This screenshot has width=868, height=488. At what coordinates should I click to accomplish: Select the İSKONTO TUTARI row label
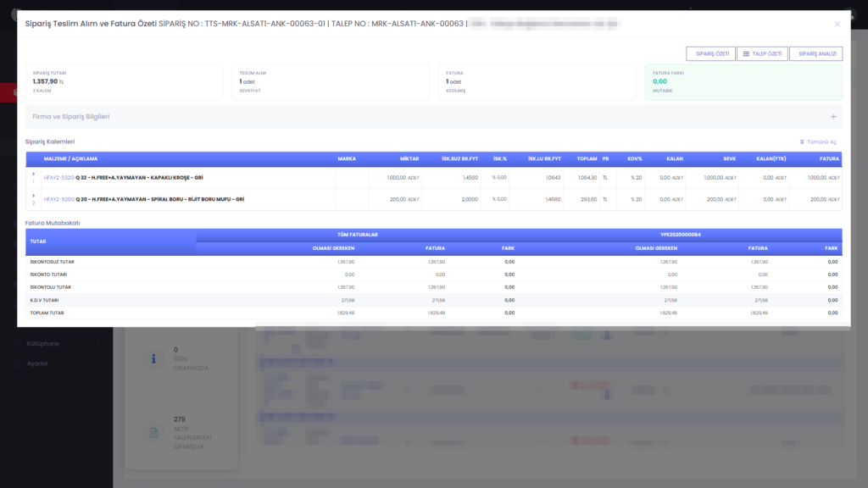pos(48,275)
